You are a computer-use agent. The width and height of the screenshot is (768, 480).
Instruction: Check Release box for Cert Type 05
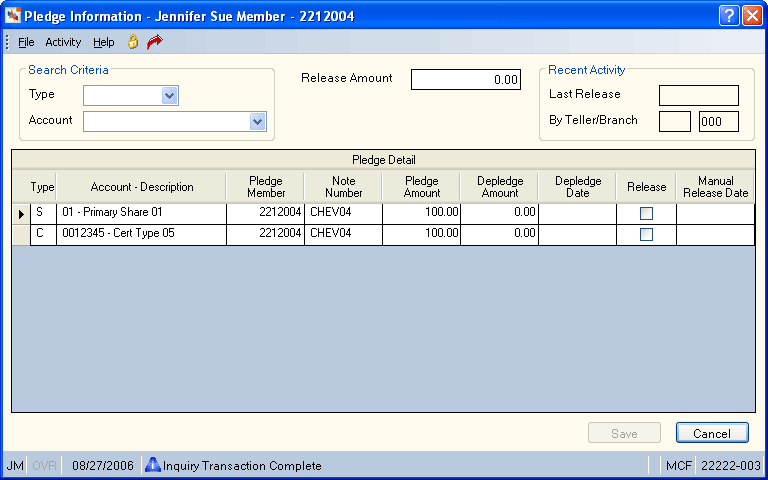(x=647, y=235)
